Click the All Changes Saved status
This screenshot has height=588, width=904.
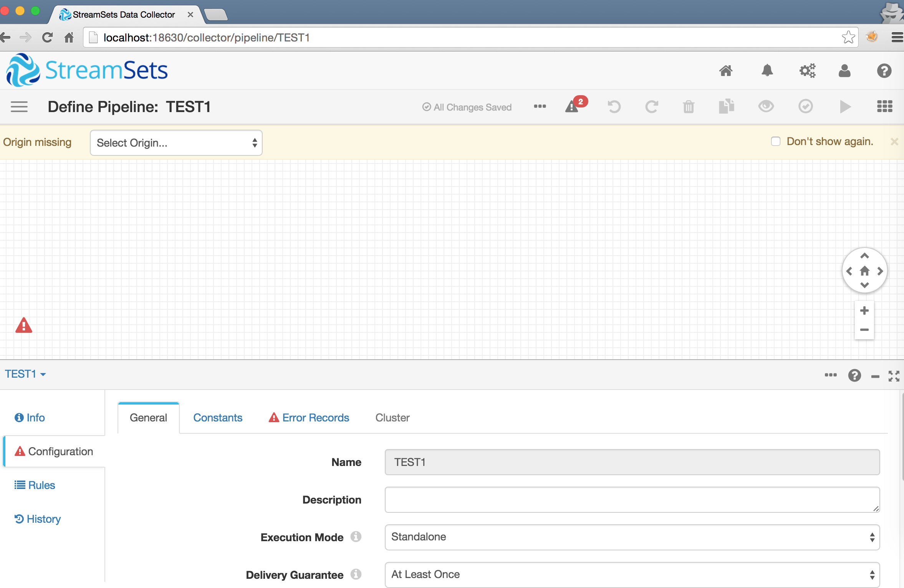click(467, 107)
